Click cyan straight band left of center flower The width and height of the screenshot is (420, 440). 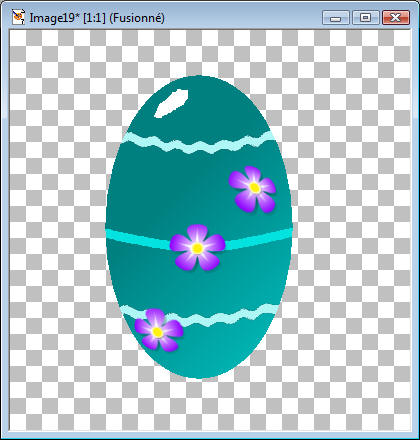tap(138, 239)
